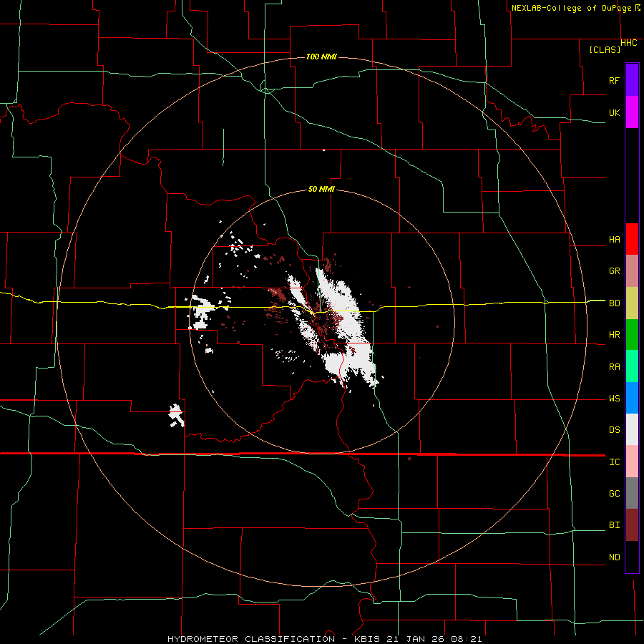644x644 pixels.
Task: Click the '08:21' timestamp text
Action: 467,639
